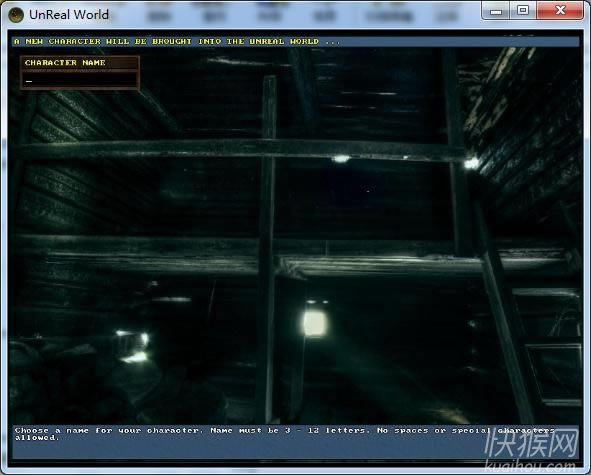Image resolution: width=591 pixels, height=475 pixels.
Task: Focus the character name entry field
Action: click(80, 80)
